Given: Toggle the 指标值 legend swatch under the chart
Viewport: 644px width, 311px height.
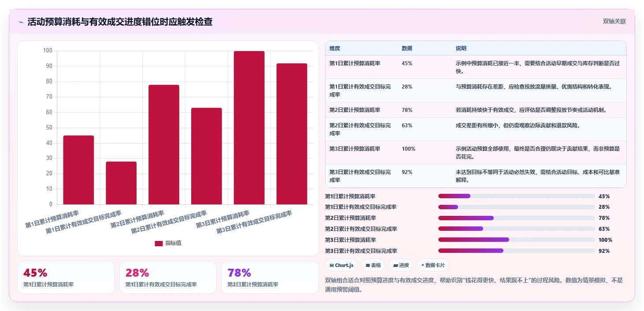Looking at the screenshot, I should (159, 244).
